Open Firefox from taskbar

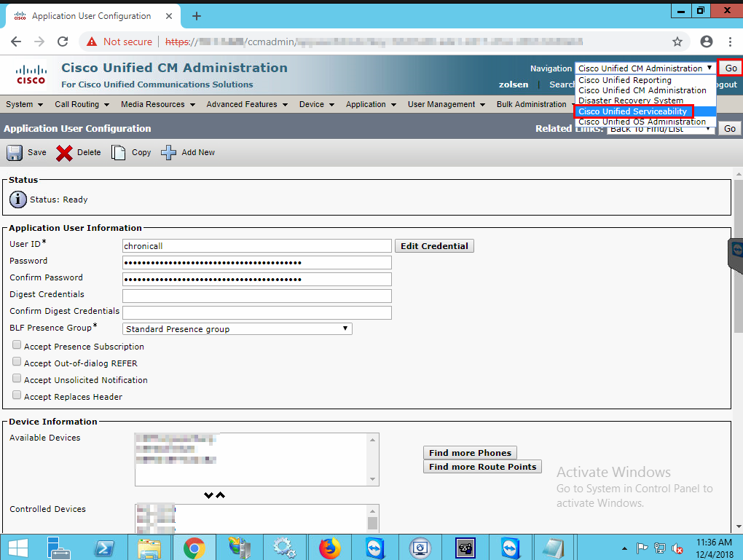329,548
